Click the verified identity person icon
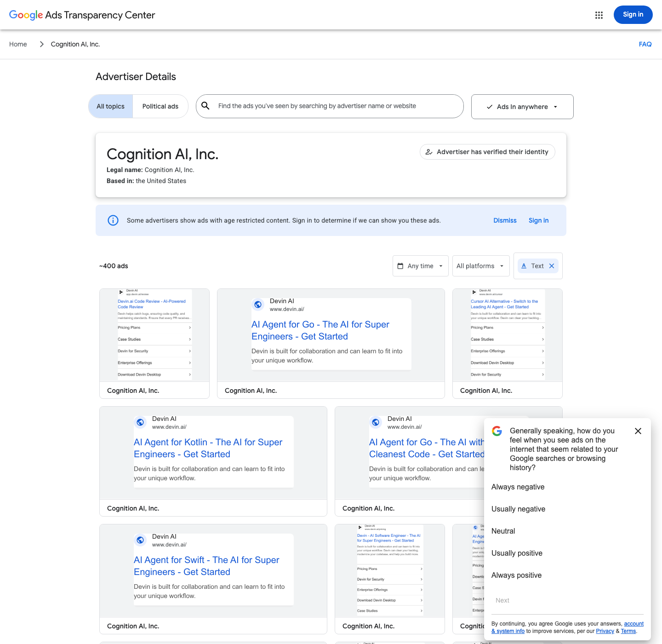Viewport: 662px width, 644px height. coord(429,152)
